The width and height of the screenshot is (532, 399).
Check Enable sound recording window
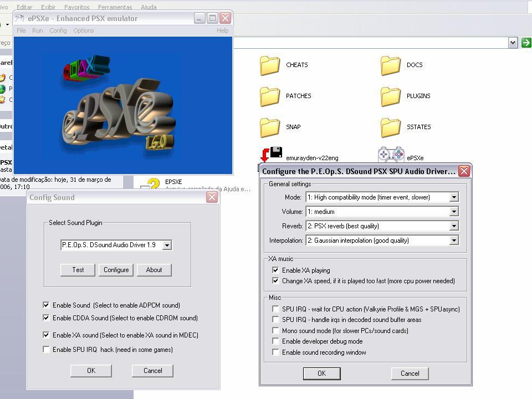[x=275, y=352]
